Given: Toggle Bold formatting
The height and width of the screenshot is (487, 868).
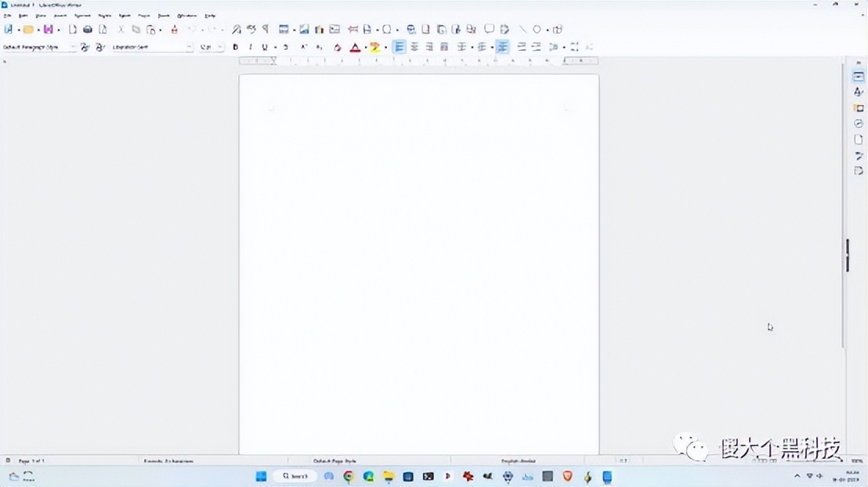Looking at the screenshot, I should click(x=235, y=47).
